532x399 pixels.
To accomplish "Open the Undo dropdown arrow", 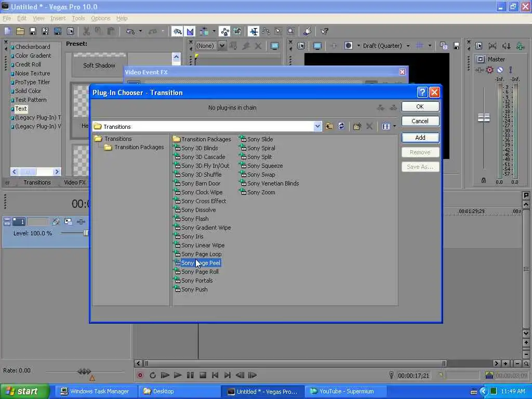I will (140, 31).
